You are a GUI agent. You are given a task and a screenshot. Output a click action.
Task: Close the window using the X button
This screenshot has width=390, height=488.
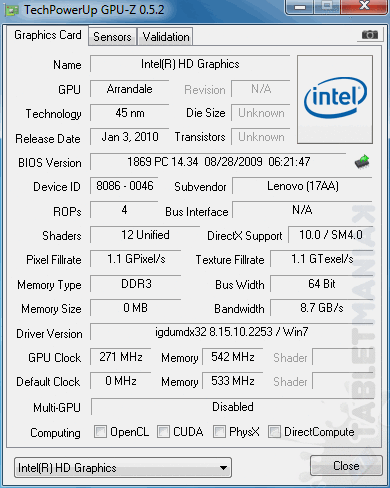[x=364, y=6]
